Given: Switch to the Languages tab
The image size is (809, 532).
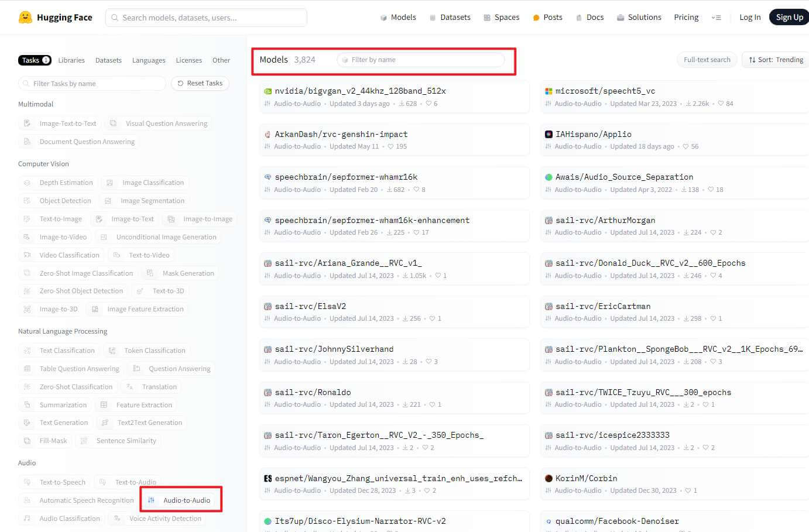Looking at the screenshot, I should coord(149,60).
